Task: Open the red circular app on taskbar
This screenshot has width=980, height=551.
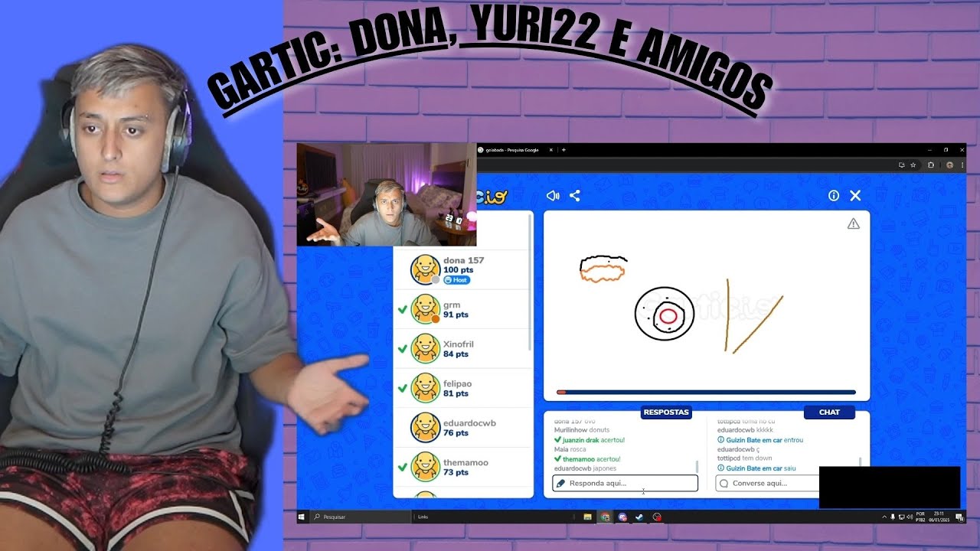Action: [657, 517]
